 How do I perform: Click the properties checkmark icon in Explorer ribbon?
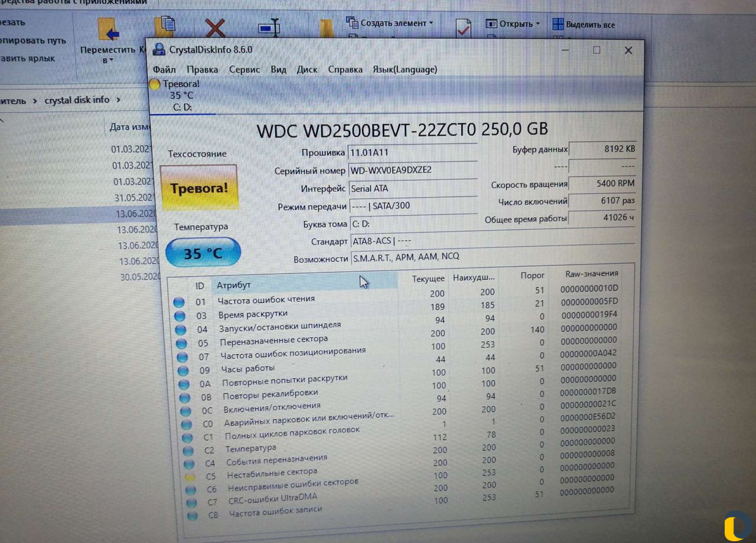(464, 28)
